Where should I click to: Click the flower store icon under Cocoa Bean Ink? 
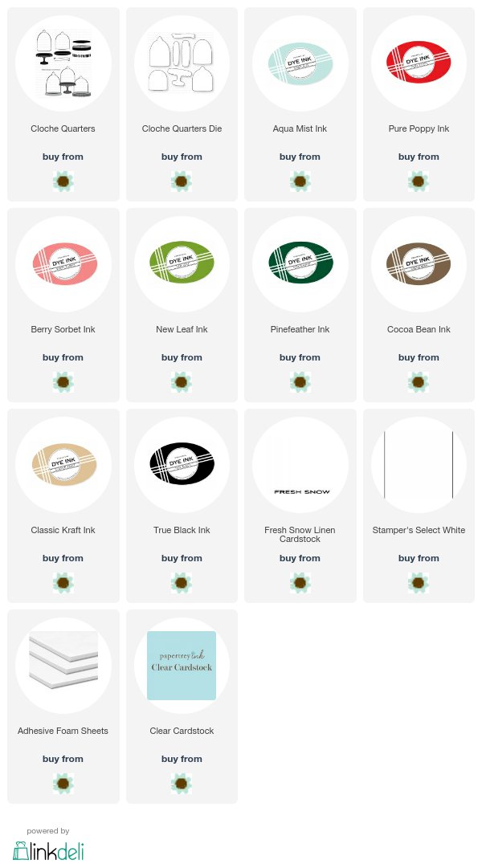click(419, 382)
